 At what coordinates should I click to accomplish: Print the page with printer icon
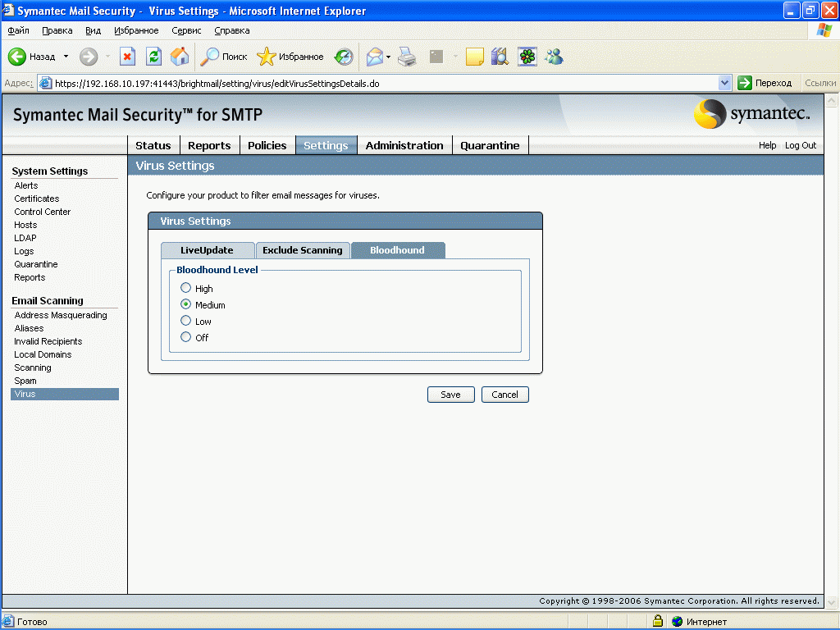pos(407,57)
